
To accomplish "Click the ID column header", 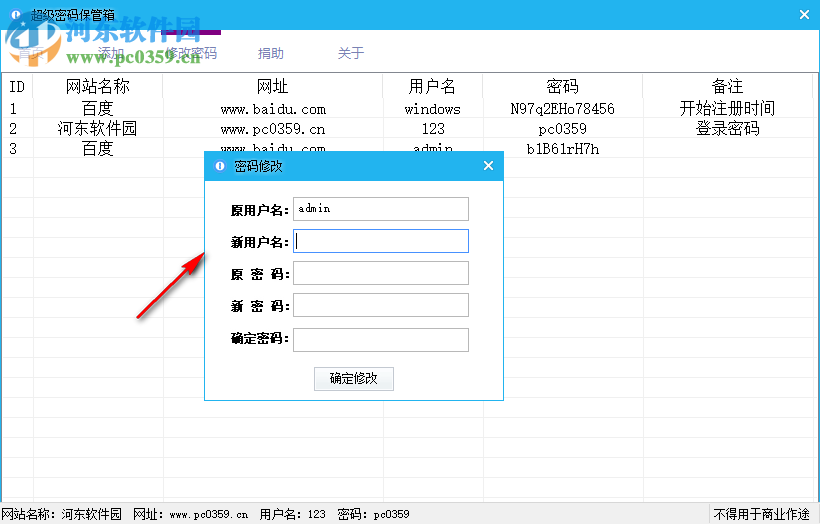I will click(17, 86).
